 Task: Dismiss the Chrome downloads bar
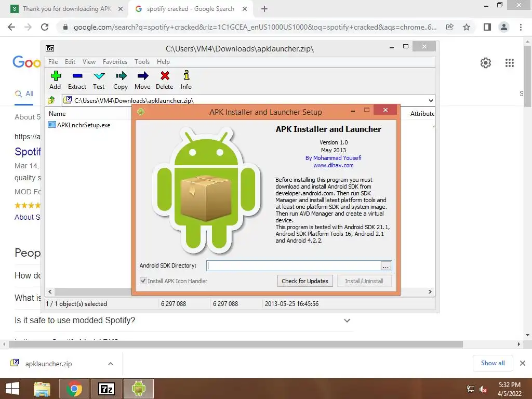click(523, 363)
